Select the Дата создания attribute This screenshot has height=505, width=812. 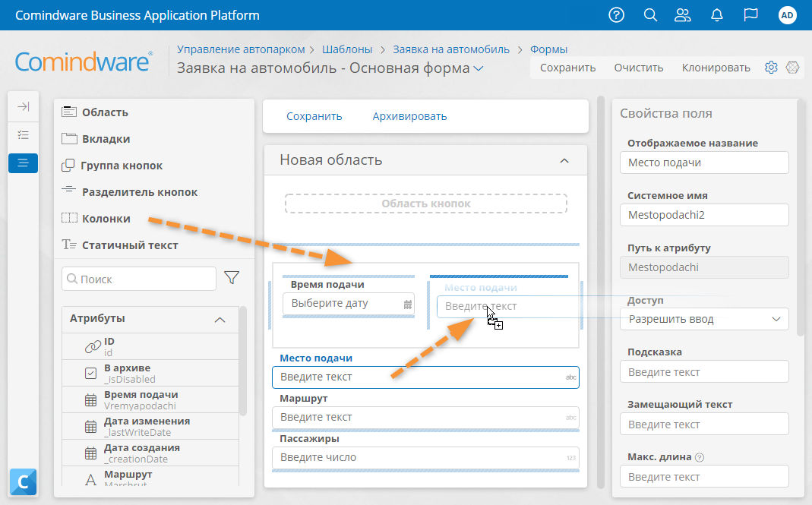click(x=150, y=453)
